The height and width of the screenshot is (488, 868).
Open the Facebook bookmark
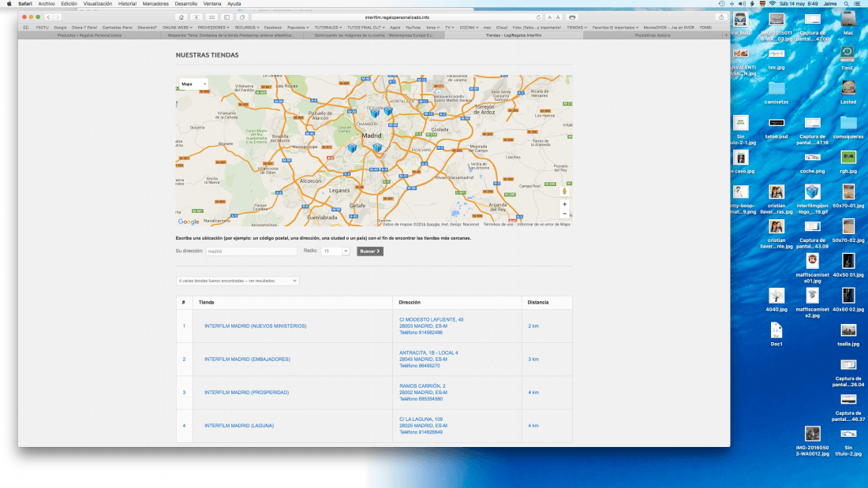273,28
